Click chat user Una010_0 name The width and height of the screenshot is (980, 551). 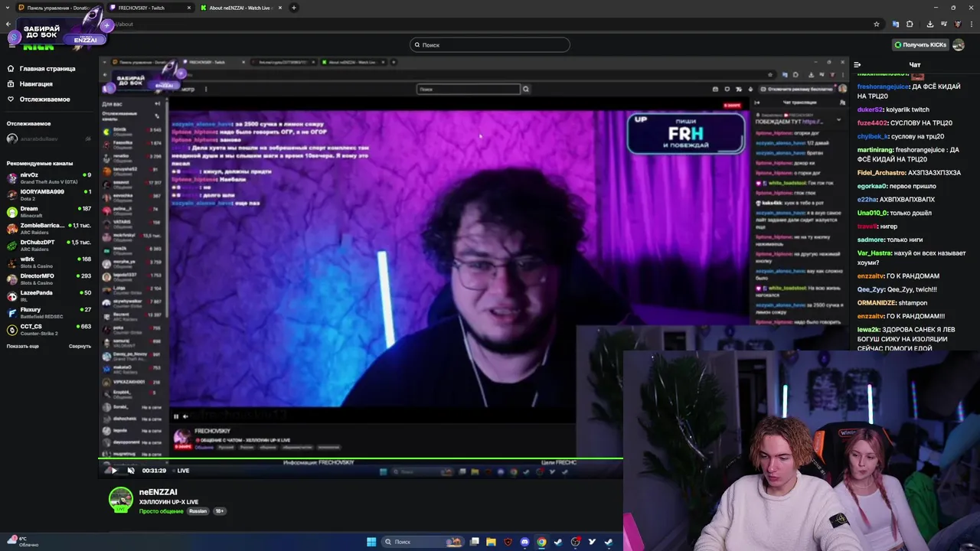[x=872, y=213]
